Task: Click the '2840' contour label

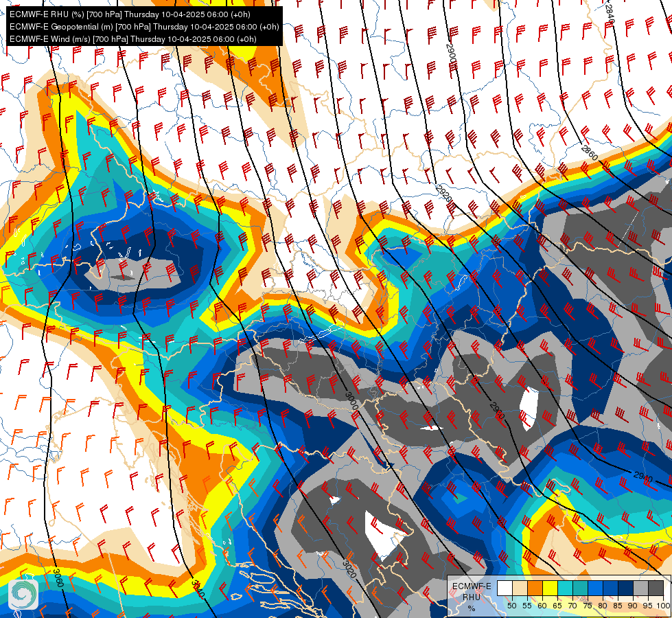Action: [x=610, y=14]
